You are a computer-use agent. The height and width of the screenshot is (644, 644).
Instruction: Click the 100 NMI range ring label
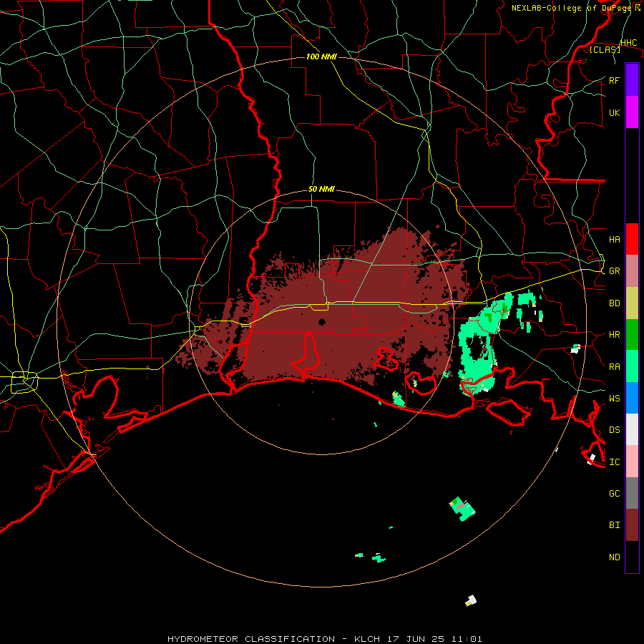coord(321,57)
